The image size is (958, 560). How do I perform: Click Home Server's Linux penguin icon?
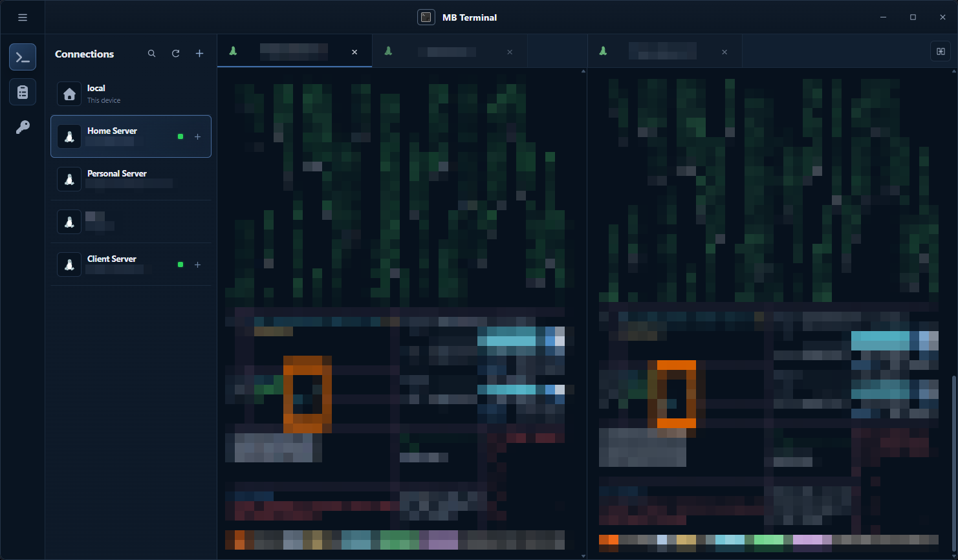click(x=69, y=136)
